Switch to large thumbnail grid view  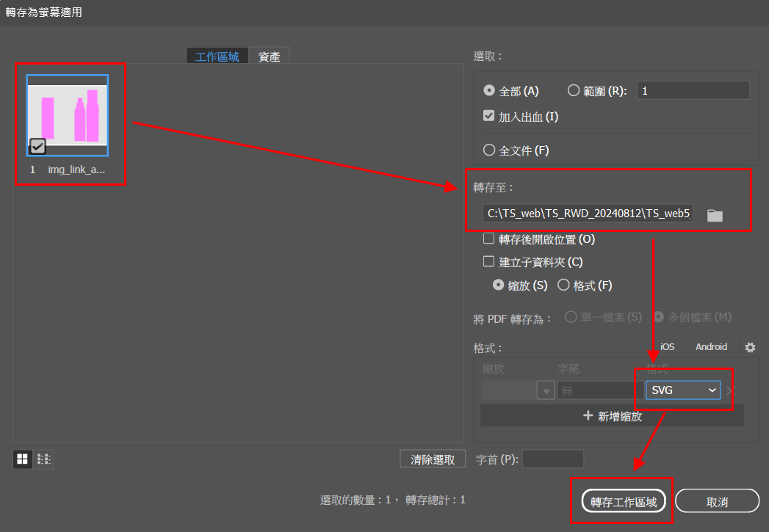23,459
